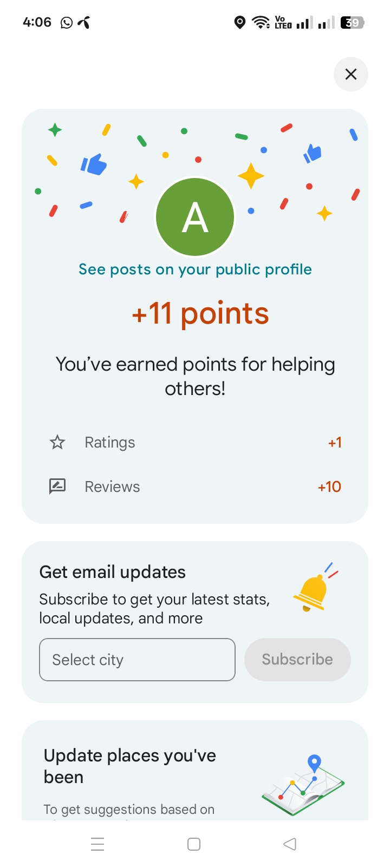The image size is (390, 868).
Task: Open the Select city field
Action: [137, 660]
